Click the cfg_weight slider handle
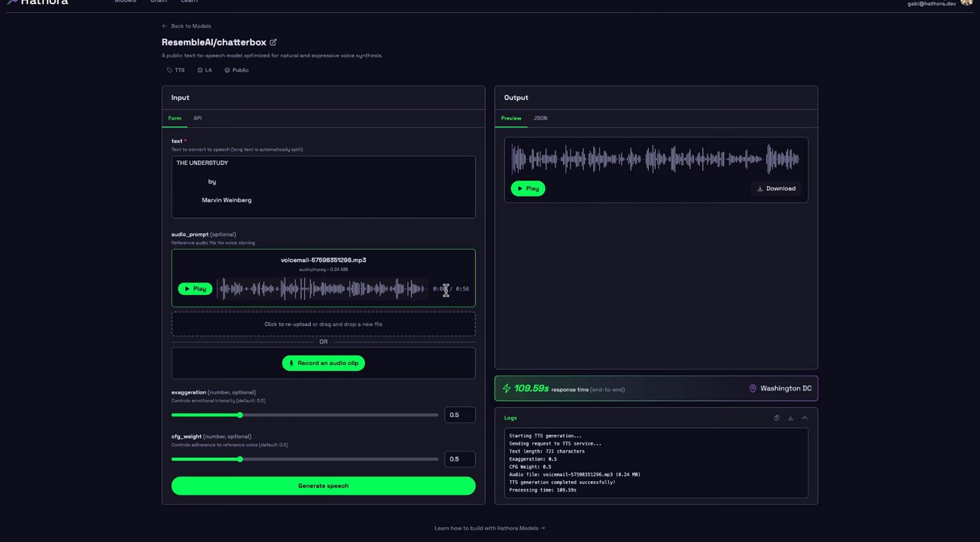This screenshot has height=542, width=980. (240, 459)
